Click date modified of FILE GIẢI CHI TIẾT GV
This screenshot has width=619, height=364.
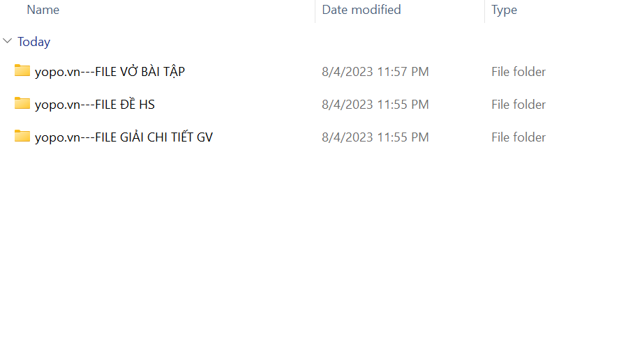(375, 137)
